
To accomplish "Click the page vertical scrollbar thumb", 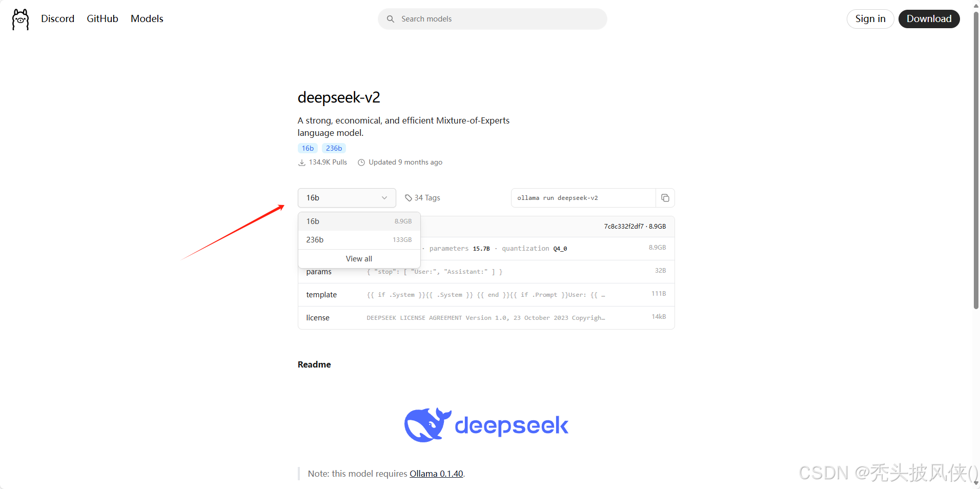I will 976,160.
